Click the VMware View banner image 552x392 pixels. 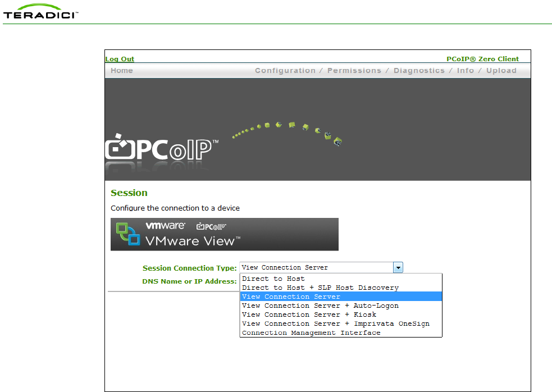click(224, 234)
